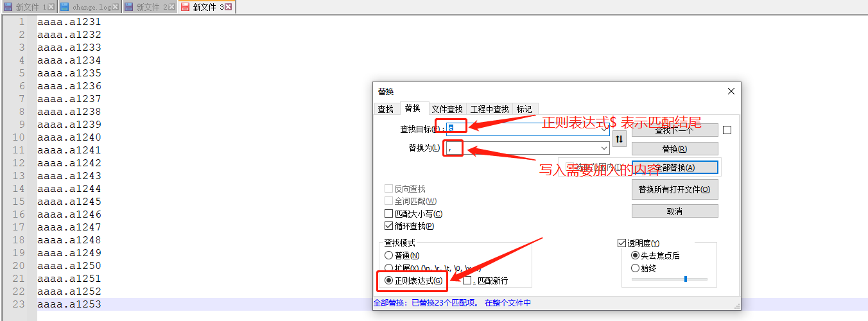
Task: Click line number 23 in the margin
Action: click(19, 304)
